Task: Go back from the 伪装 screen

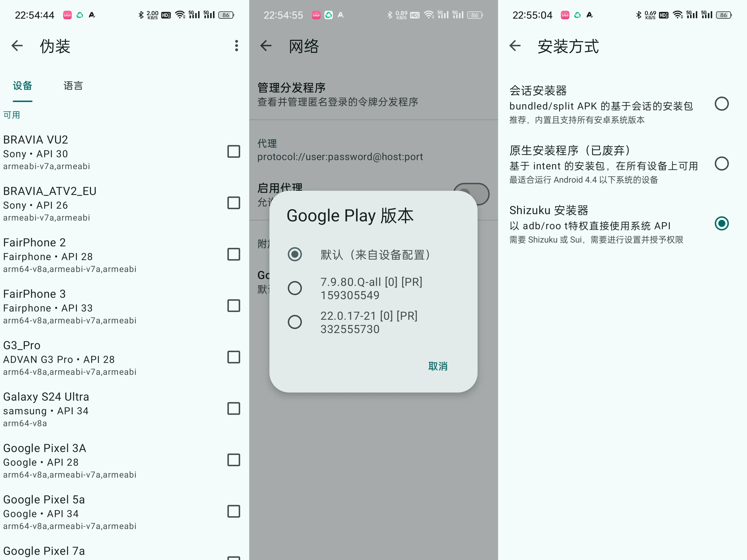Action: 17,46
